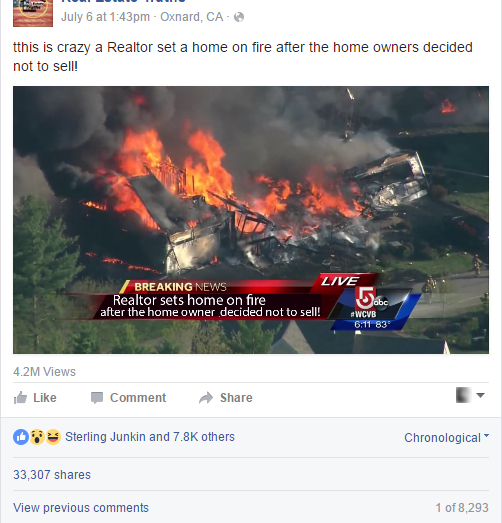
Task: Click the Haha reaction emoji
Action: [x=53, y=437]
